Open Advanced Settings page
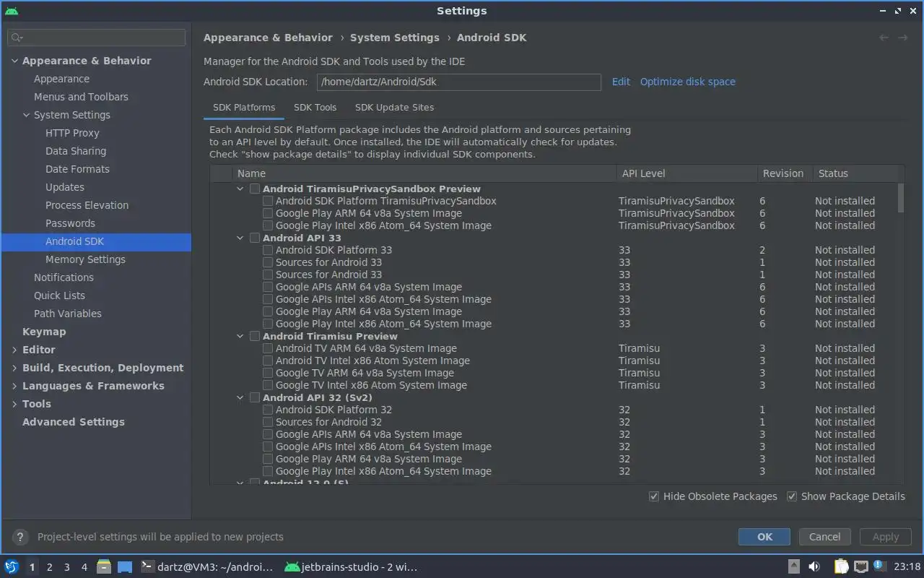The height and width of the screenshot is (578, 924). (x=74, y=422)
